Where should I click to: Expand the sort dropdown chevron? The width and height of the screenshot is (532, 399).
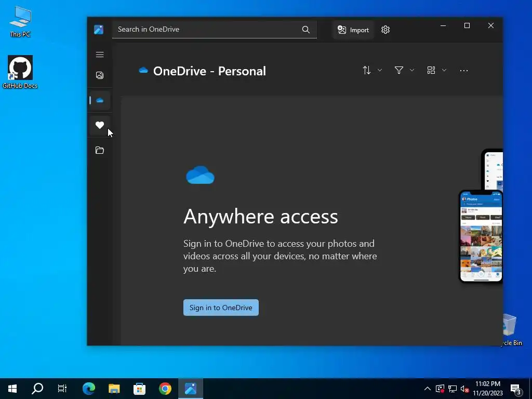tap(380, 70)
